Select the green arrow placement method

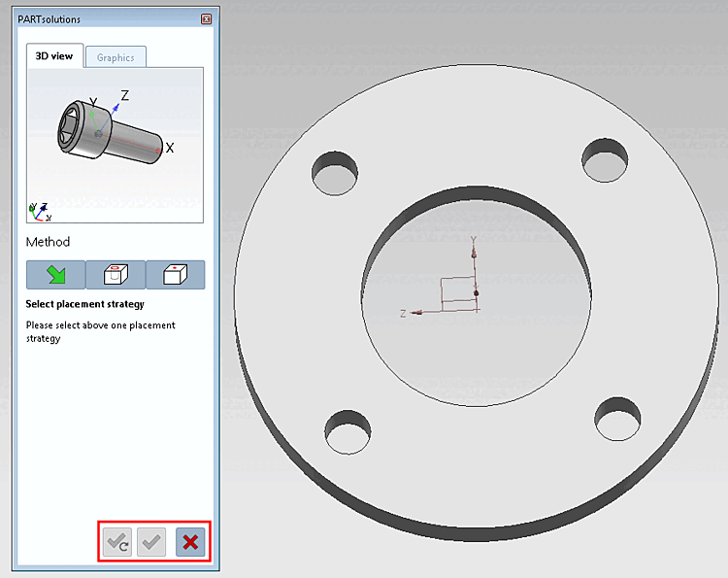tap(55, 275)
